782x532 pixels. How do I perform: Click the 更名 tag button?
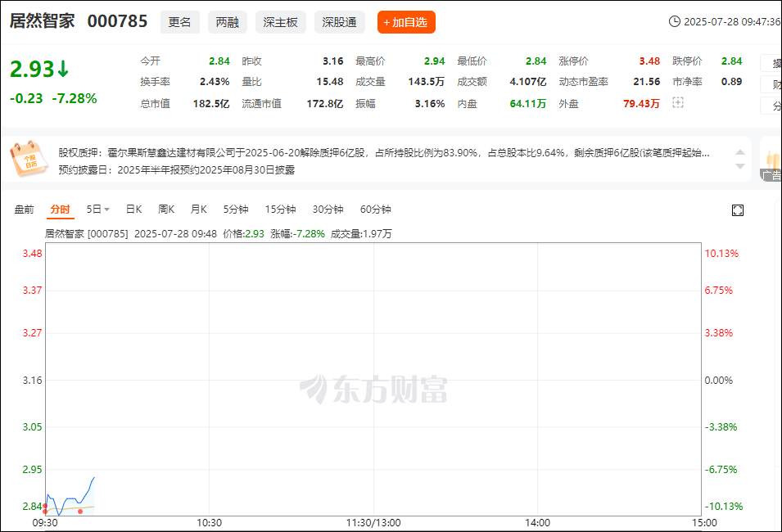179,22
